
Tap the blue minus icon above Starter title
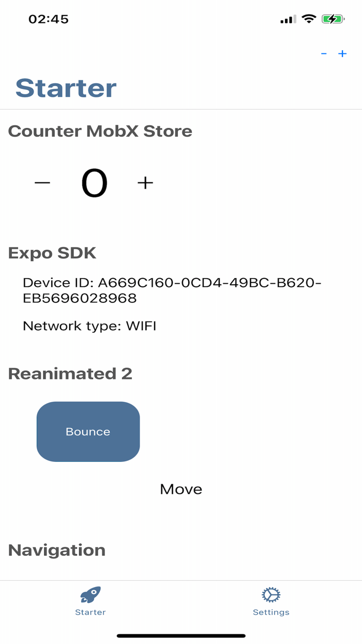pyautogui.click(x=324, y=53)
